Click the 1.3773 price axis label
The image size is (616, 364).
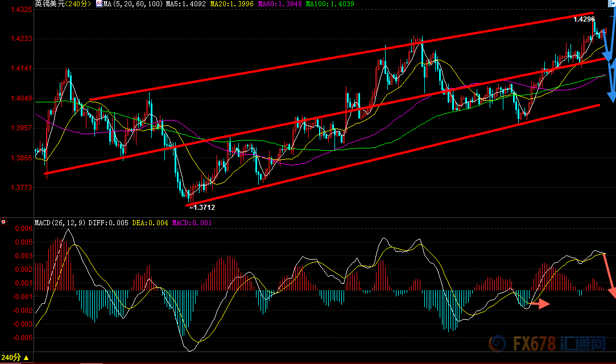[x=21, y=188]
